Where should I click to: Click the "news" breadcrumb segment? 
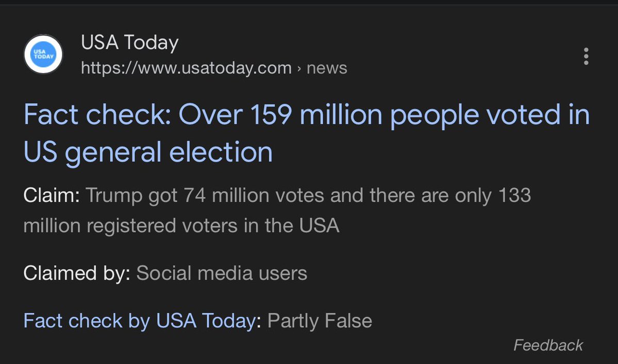click(327, 68)
